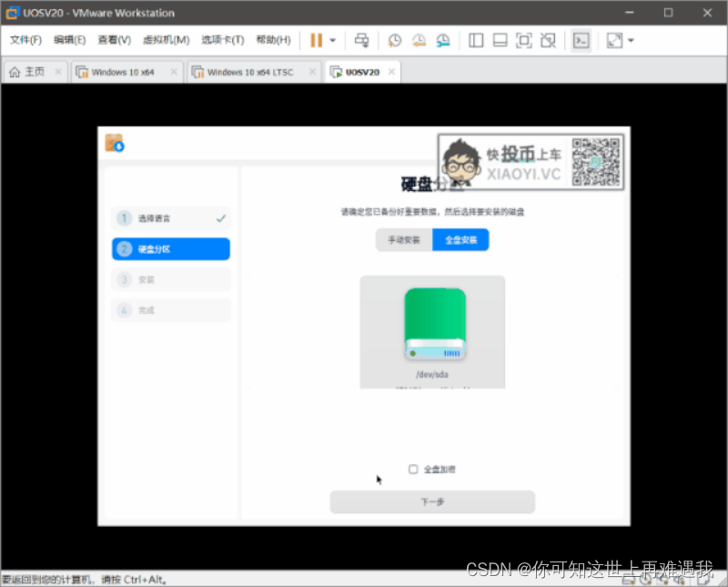Open the 编辑(E) menu
728x587 pixels.
[x=70, y=40]
